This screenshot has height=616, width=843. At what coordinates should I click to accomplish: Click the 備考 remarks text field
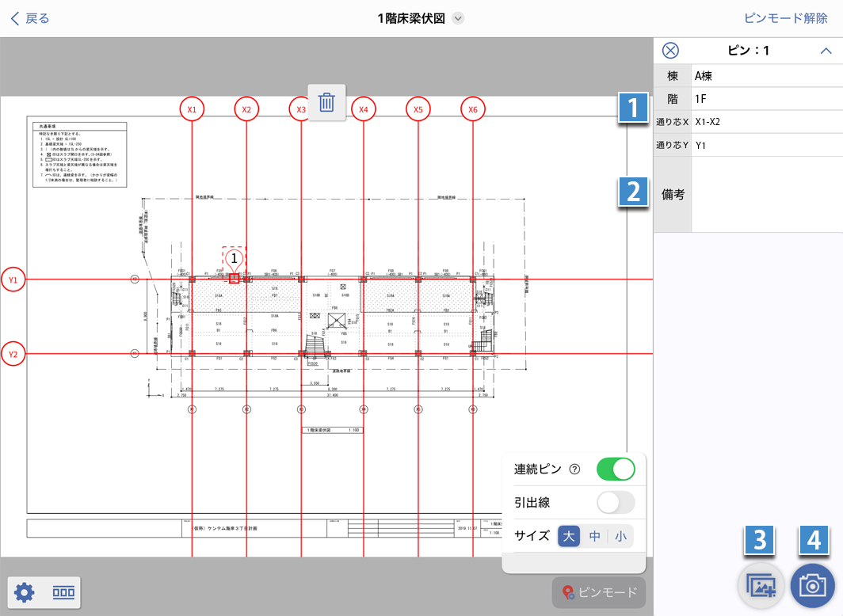point(766,195)
